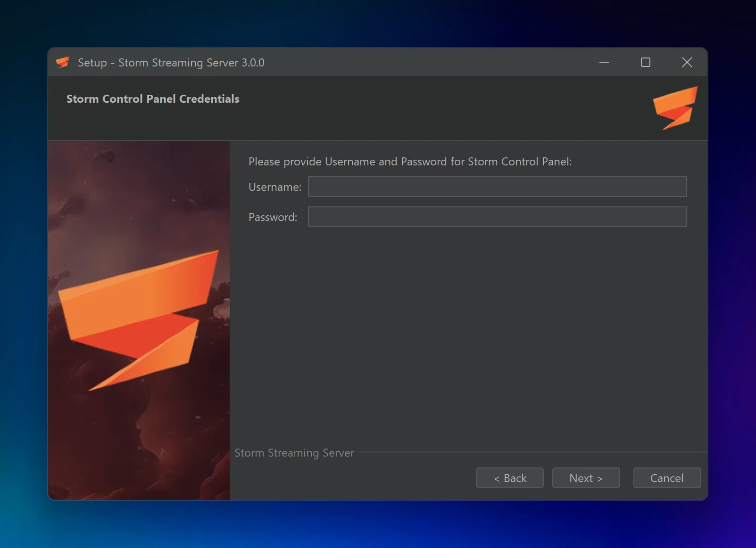Click the Storm Streaming Server footer label
756x548 pixels.
pyautogui.click(x=294, y=453)
